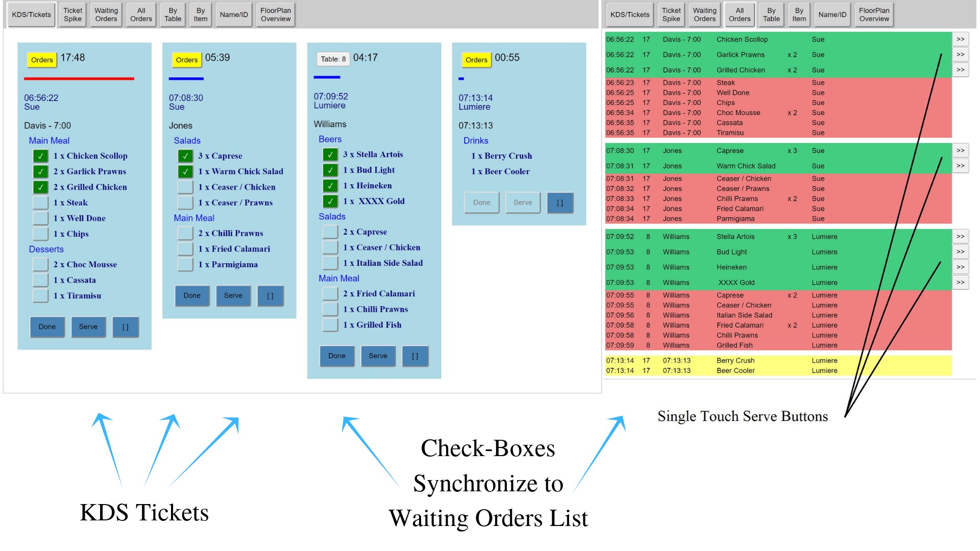Serve Caprese x3 for Jones via >> button
Image resolution: width=980 pixels, height=551 pixels.
click(960, 151)
